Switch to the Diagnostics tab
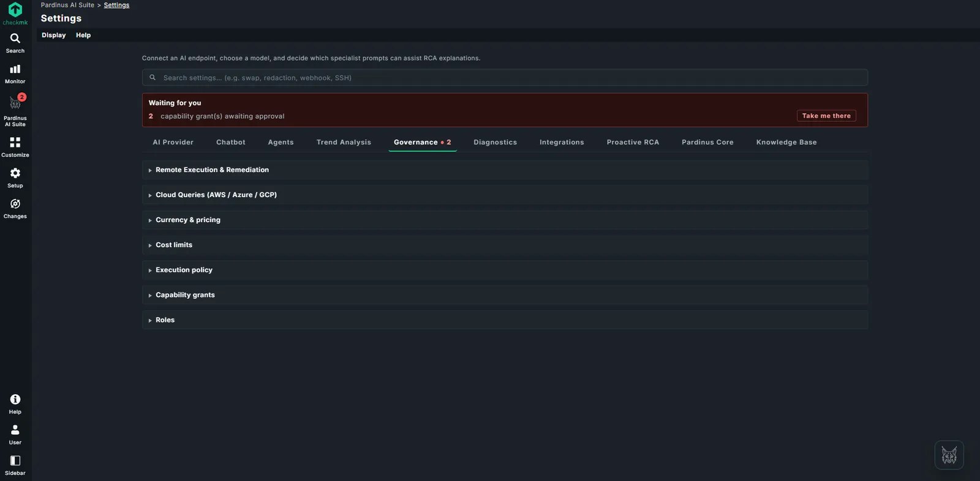980x481 pixels. (495, 142)
